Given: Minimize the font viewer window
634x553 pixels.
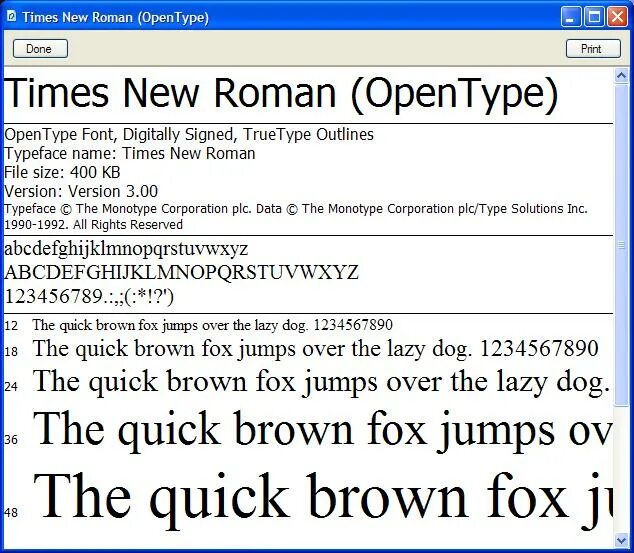Looking at the screenshot, I should (x=571, y=17).
